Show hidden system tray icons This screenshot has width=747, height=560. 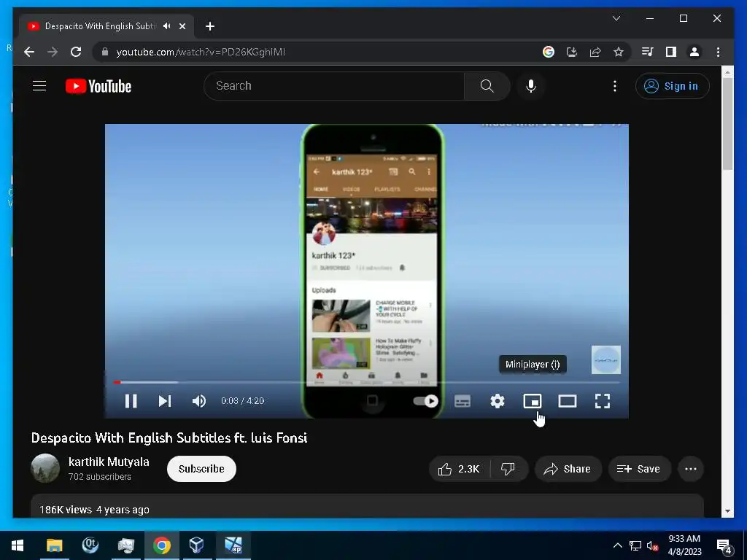pyautogui.click(x=617, y=545)
